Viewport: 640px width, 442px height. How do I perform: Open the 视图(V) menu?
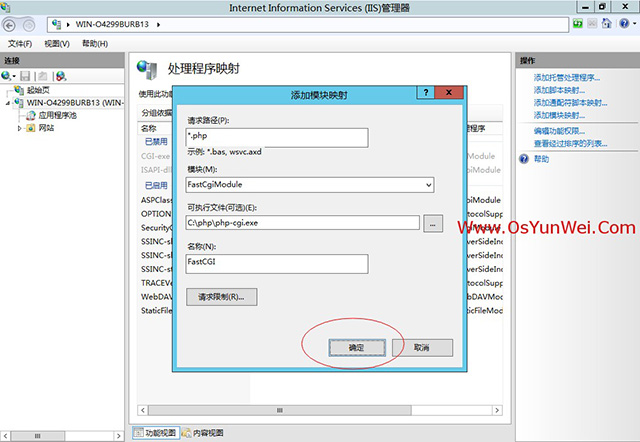coord(57,44)
